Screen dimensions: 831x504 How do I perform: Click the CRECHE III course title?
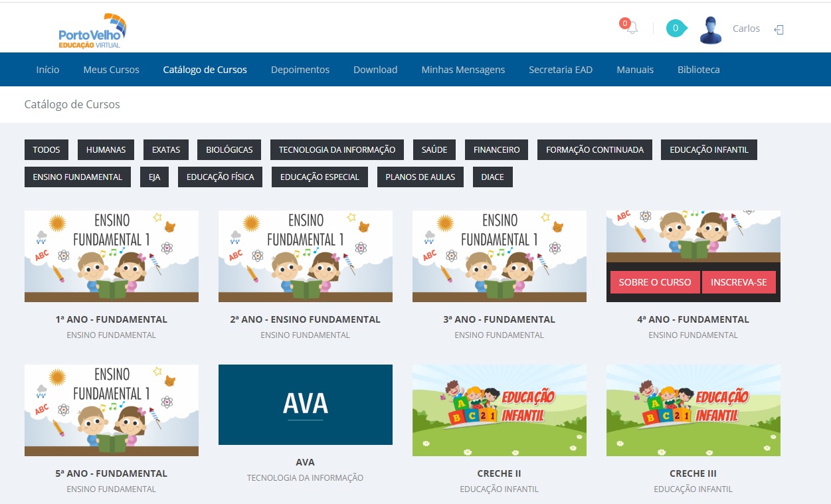tap(693, 473)
